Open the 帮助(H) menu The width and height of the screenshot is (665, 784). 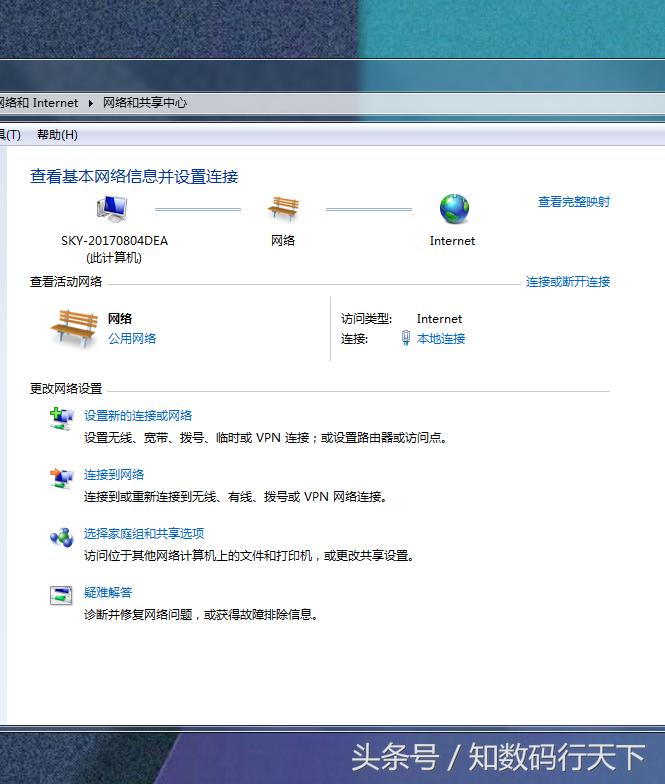(x=57, y=135)
